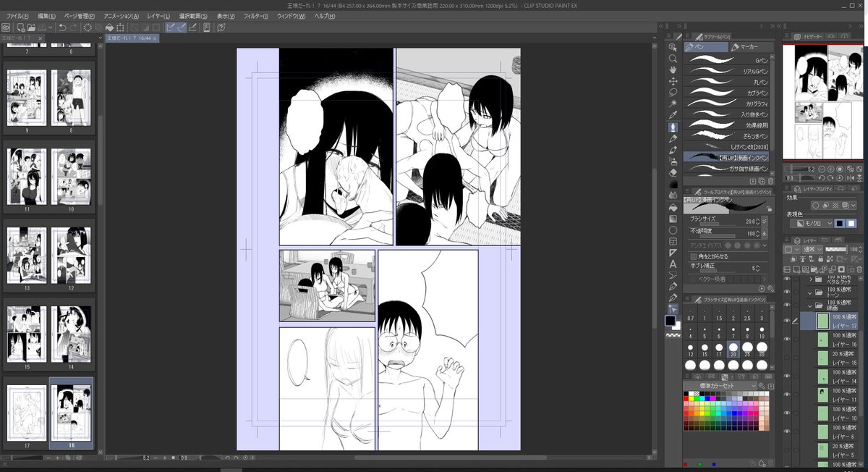The width and height of the screenshot is (868, 472).
Task: Open the フィルター(I) menu
Action: tap(256, 16)
